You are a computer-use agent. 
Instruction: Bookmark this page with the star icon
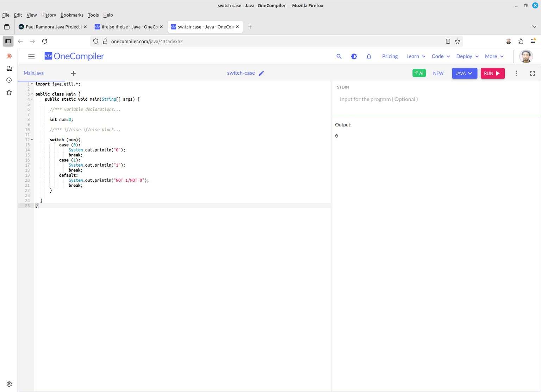(x=458, y=41)
